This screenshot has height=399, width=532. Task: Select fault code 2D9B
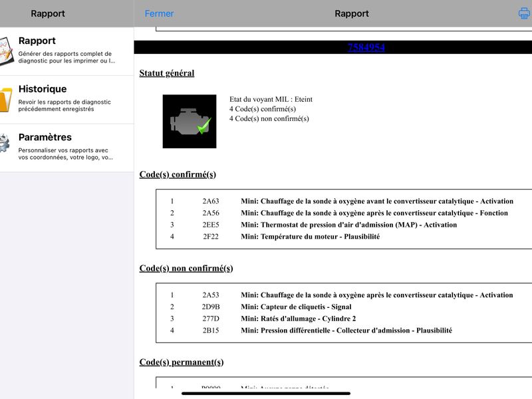coord(211,307)
